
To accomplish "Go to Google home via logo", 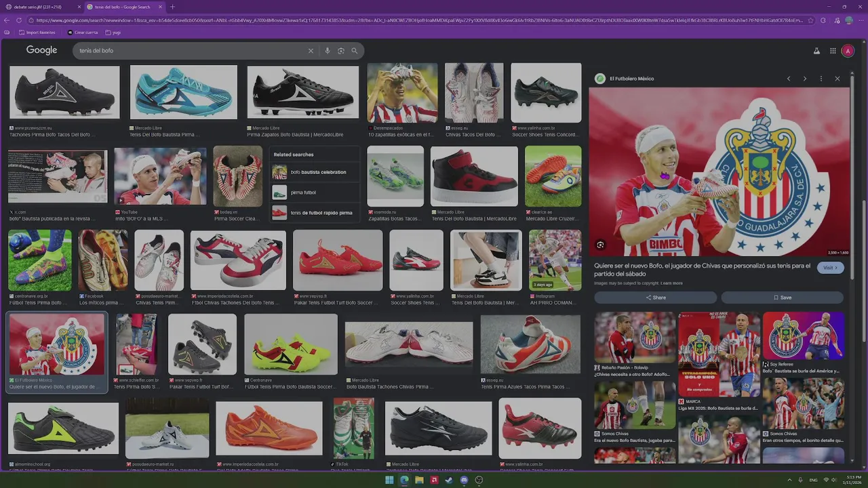I will (x=41, y=50).
